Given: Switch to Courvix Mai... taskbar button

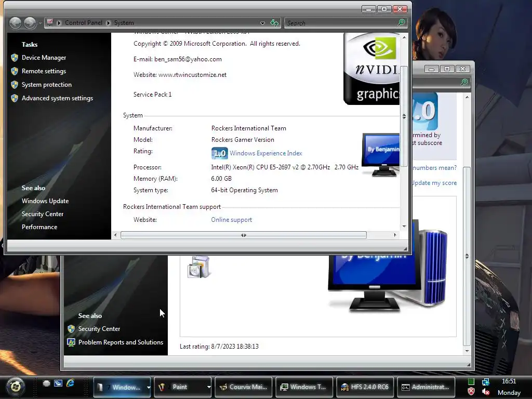Looking at the screenshot, I should pyautogui.click(x=244, y=387).
